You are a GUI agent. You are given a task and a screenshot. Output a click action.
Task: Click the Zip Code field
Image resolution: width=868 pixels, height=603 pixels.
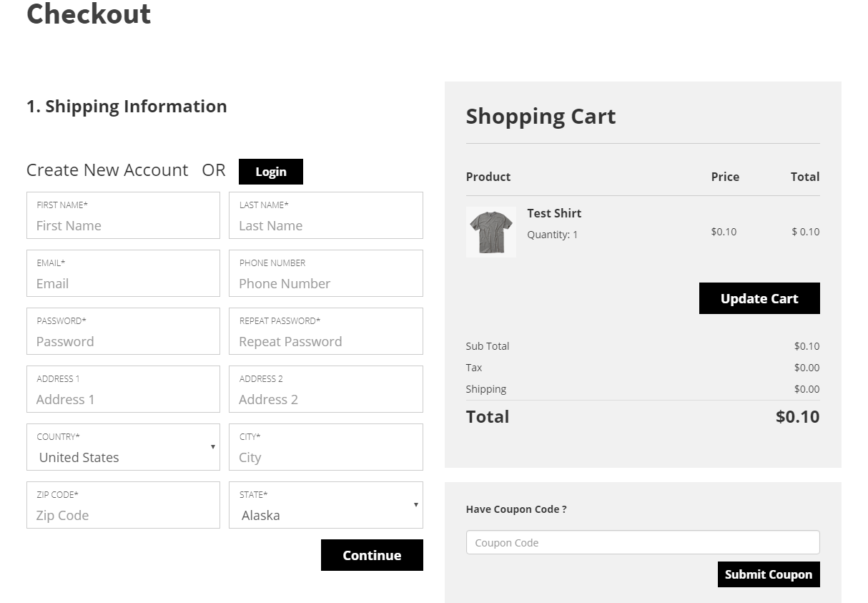pos(123,515)
